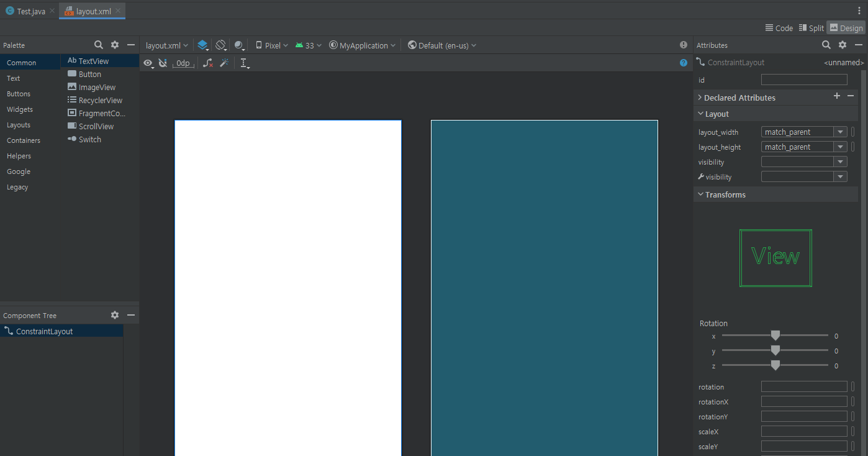Screen dimensions: 868x456
Task: Click the layout warnings indicator icon
Action: 684,45
